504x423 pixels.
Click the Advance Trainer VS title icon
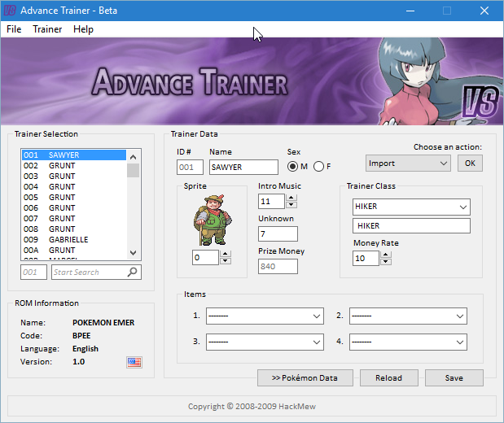click(x=10, y=11)
